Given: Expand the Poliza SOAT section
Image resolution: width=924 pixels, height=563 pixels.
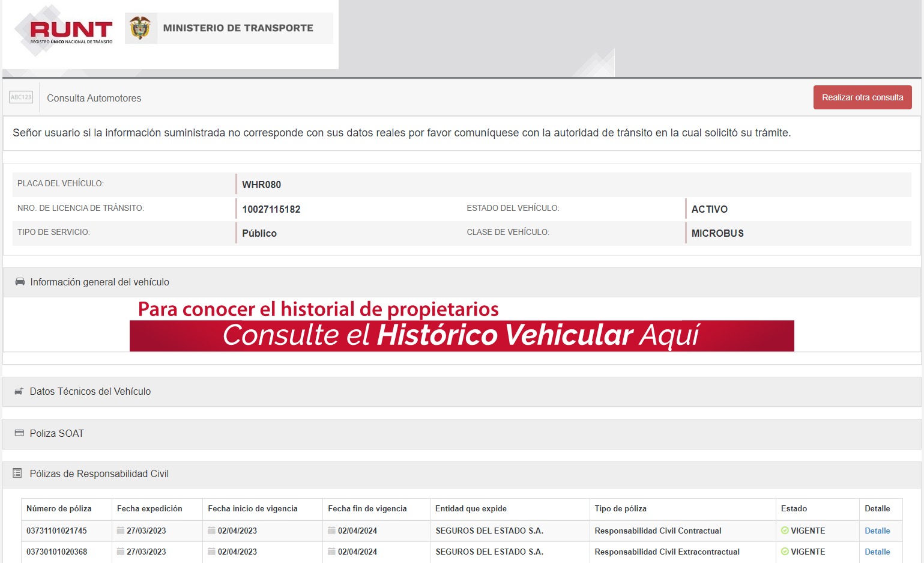Looking at the screenshot, I should (57, 434).
